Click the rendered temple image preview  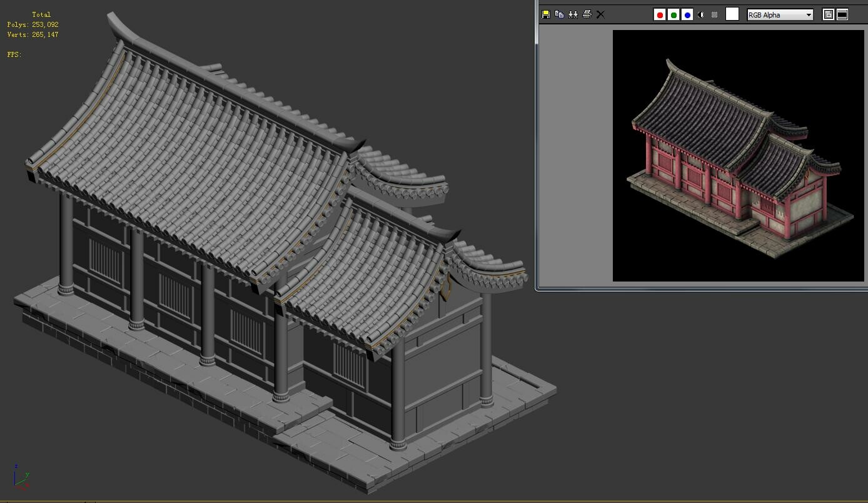(x=738, y=156)
